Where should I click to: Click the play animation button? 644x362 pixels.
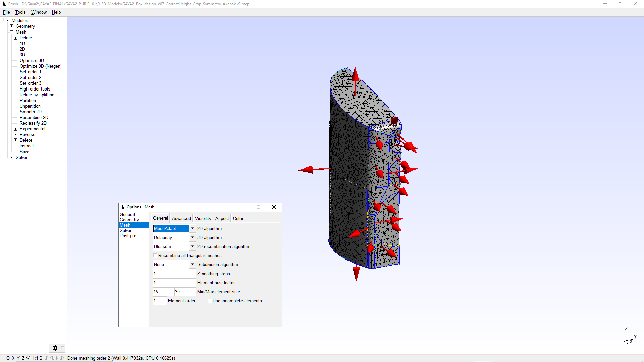(57, 358)
